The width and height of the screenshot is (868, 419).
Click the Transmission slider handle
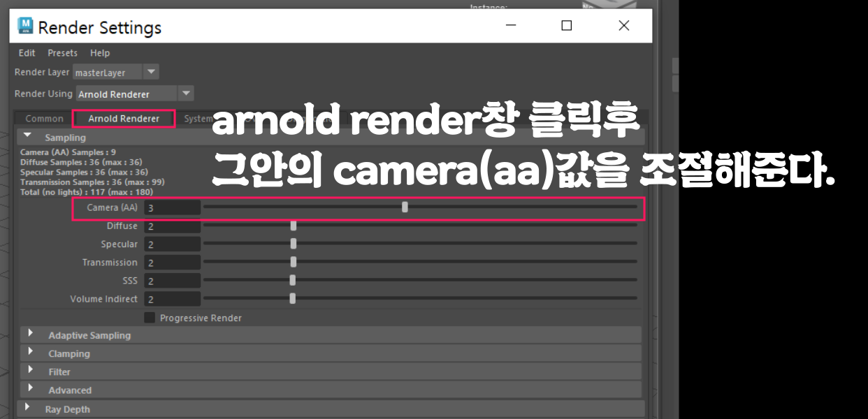click(x=294, y=261)
